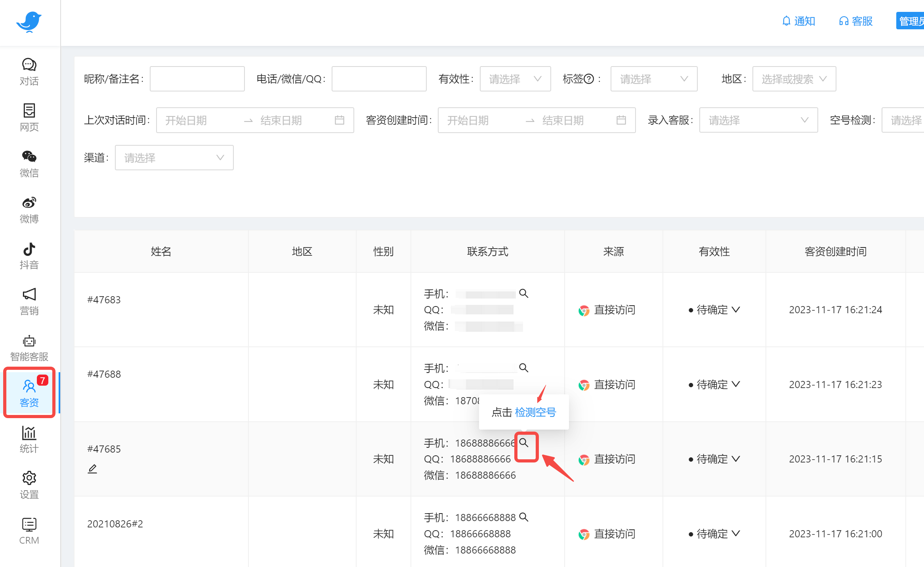Expand the 有效性 filter dropdown

pyautogui.click(x=515, y=79)
